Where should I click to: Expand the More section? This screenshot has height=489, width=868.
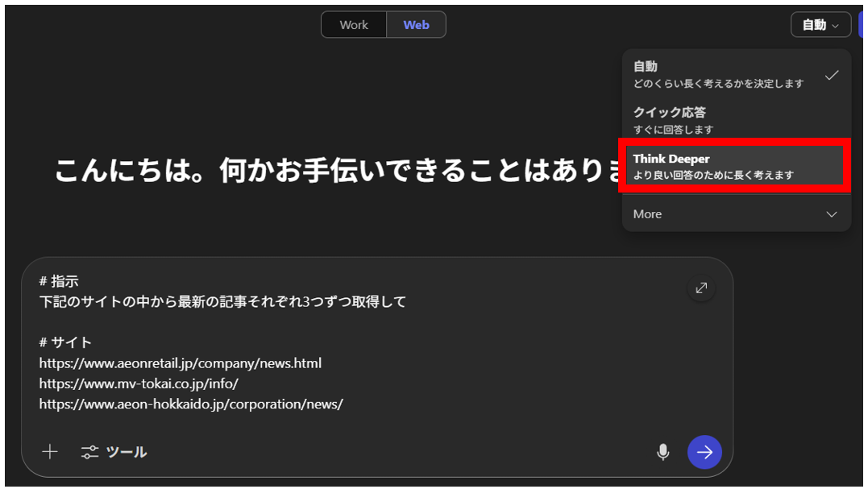click(x=737, y=214)
